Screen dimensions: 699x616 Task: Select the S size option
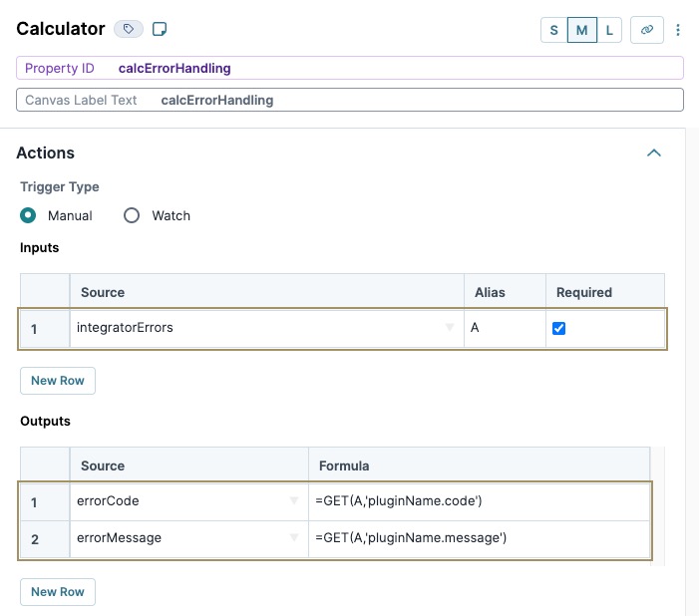click(553, 30)
